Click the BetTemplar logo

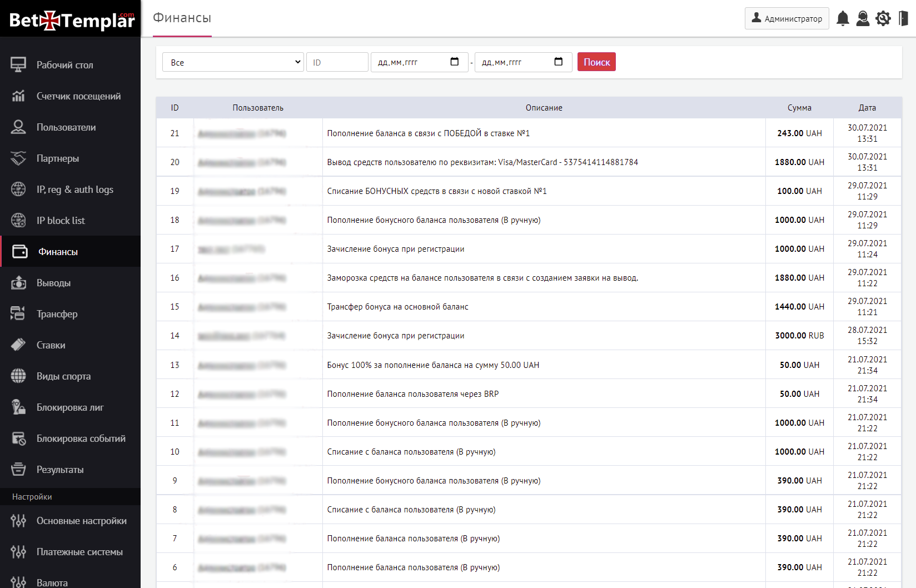click(x=71, y=20)
